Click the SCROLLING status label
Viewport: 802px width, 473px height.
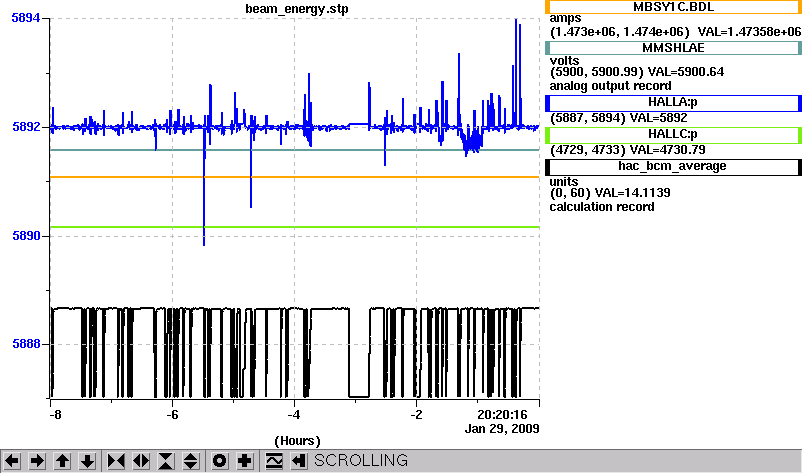[361, 461]
